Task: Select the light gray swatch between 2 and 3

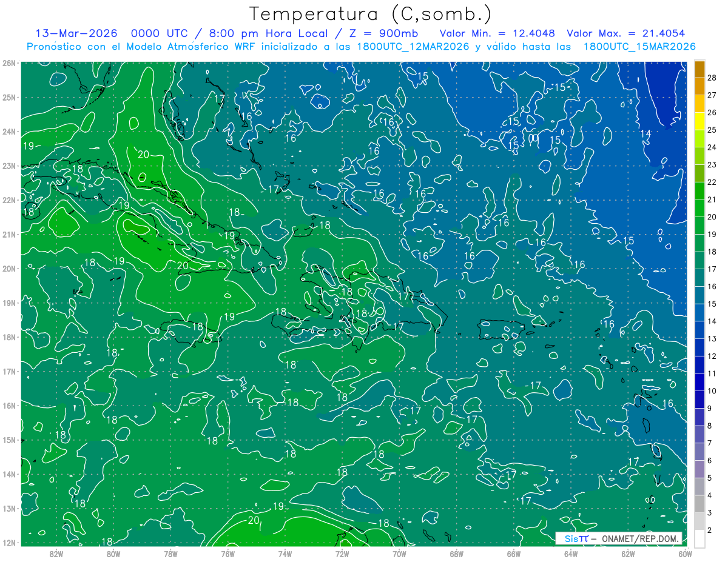Action: (699, 521)
